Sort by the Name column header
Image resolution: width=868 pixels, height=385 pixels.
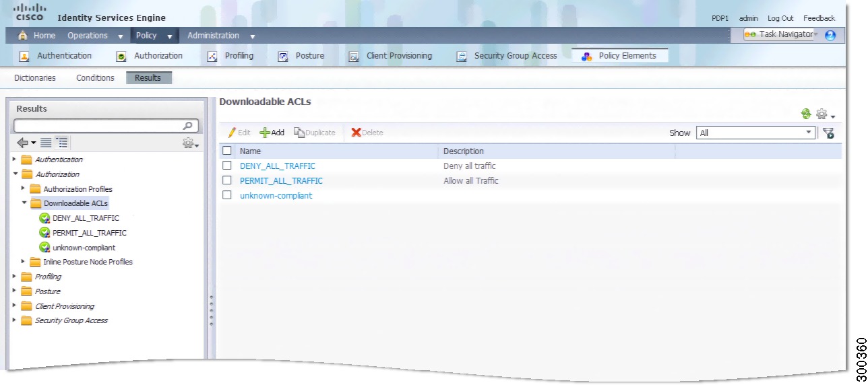(251, 151)
